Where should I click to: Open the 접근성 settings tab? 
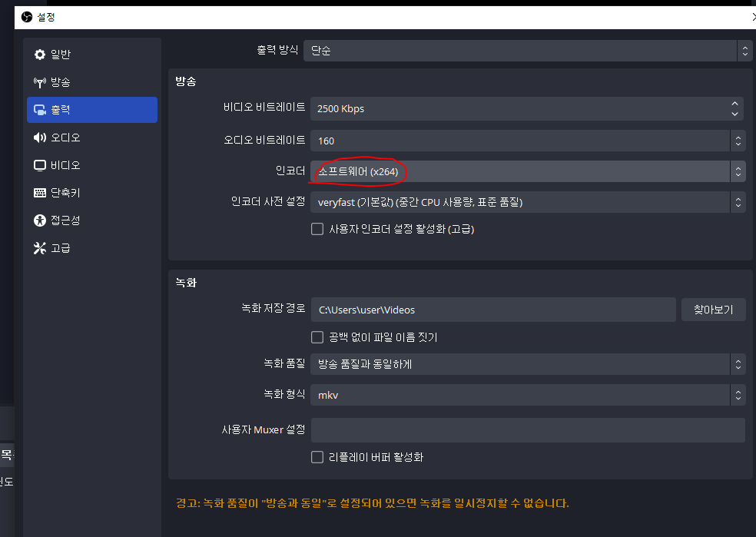92,220
